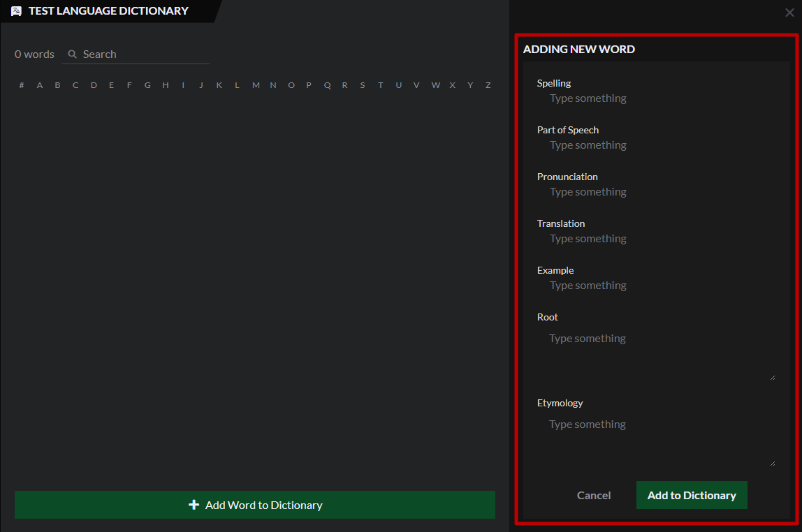Screen dimensions: 802x532
Task: Filter words by letter P
Action: (x=309, y=85)
